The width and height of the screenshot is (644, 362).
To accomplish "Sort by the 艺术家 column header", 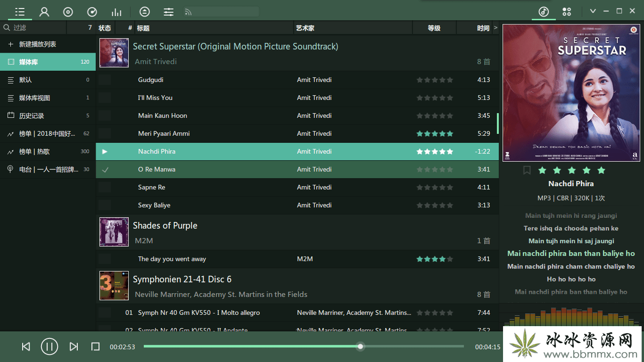I will [353, 28].
